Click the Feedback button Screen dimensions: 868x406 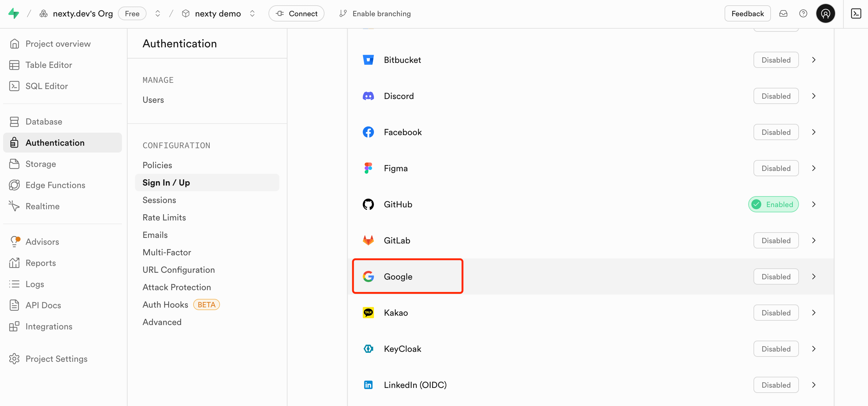747,13
